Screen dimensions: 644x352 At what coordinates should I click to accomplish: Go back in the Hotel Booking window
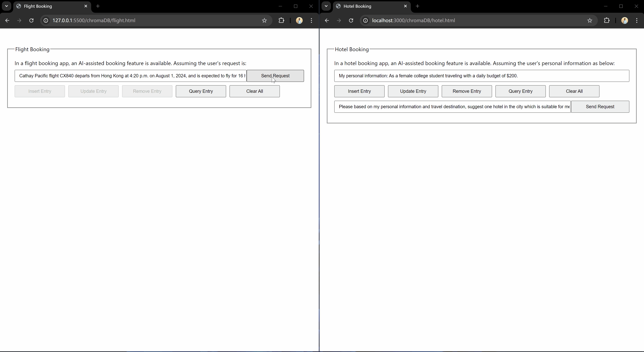click(327, 20)
